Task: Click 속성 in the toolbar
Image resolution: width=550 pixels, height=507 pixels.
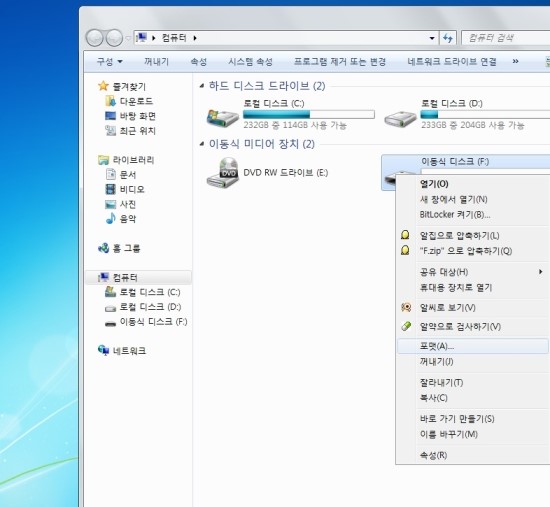Action: [x=199, y=62]
